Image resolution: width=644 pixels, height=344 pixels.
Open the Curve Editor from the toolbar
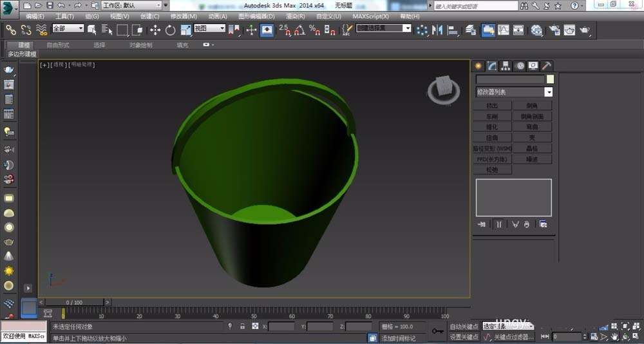503,30
